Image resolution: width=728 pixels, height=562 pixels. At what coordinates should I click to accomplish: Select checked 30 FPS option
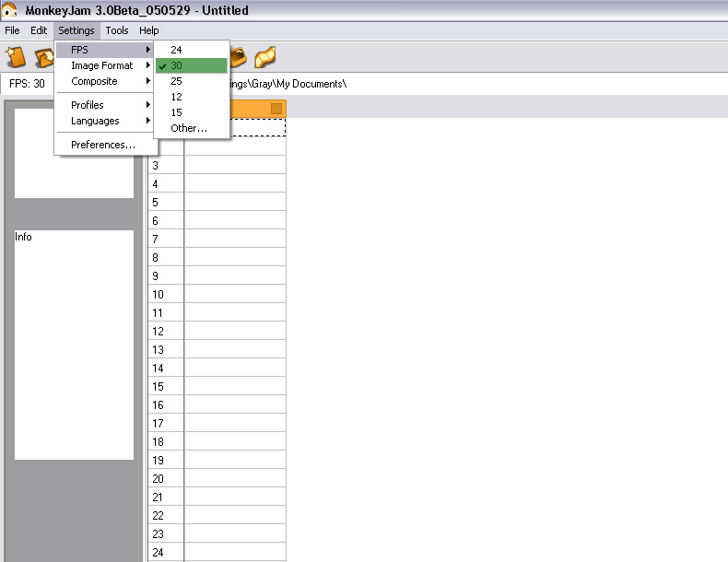pyautogui.click(x=192, y=65)
